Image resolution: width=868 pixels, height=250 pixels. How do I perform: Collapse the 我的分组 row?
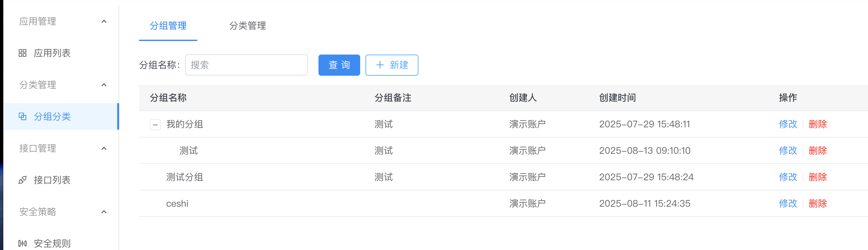point(155,124)
